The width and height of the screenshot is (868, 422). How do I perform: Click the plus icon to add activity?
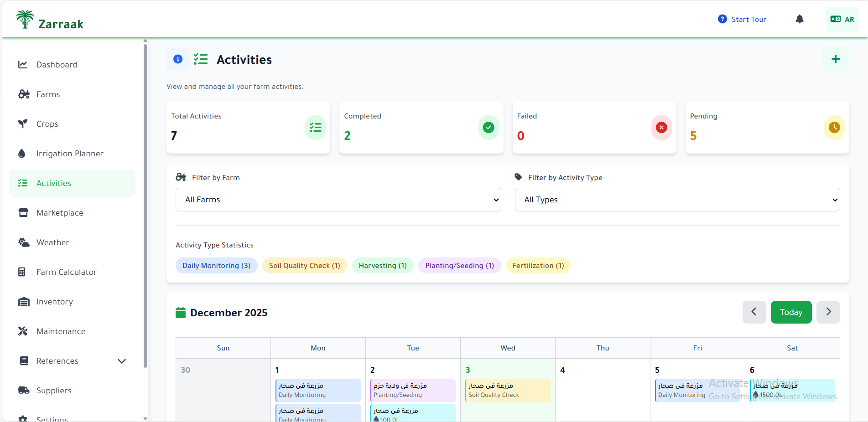(835, 59)
